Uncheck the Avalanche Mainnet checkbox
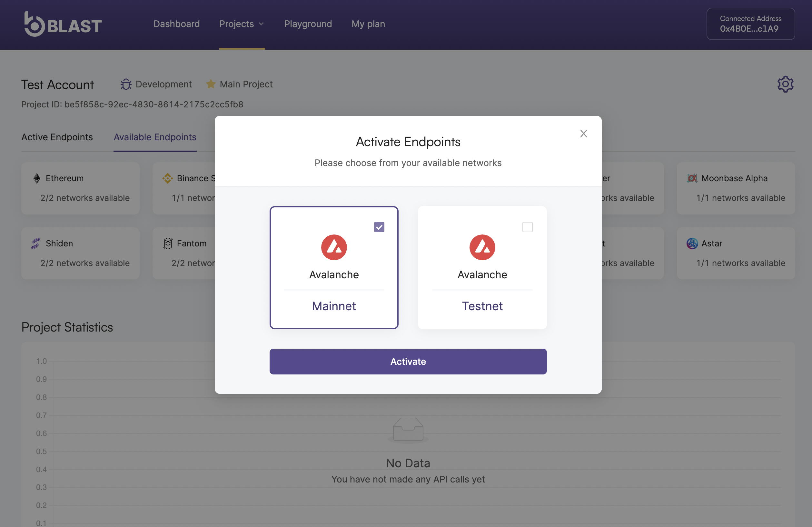The width and height of the screenshot is (812, 527). pos(379,227)
